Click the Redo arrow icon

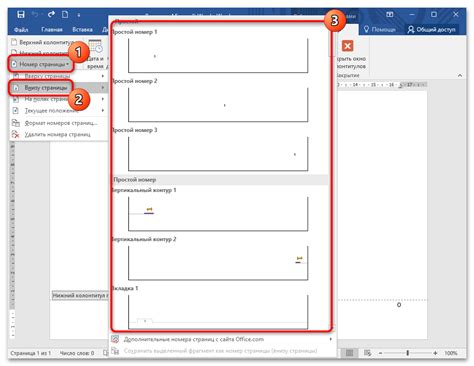click(51, 14)
